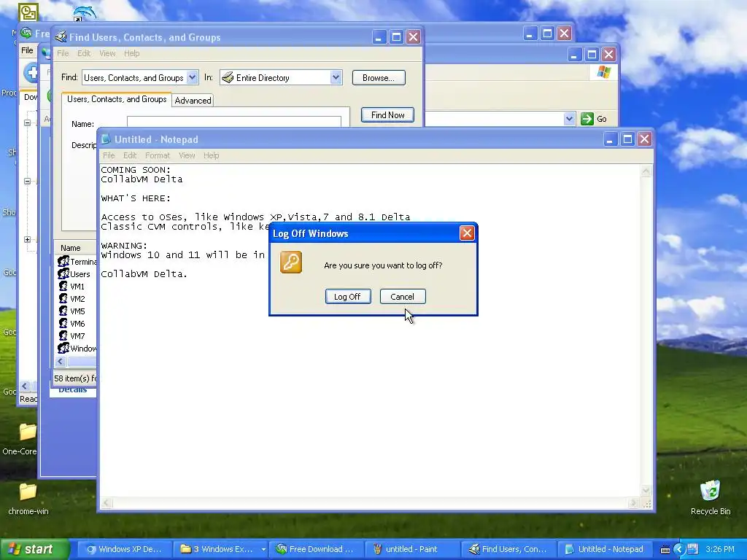Switch to Windows XP De... taskbar item
The width and height of the screenshot is (747, 560).
[x=124, y=549]
